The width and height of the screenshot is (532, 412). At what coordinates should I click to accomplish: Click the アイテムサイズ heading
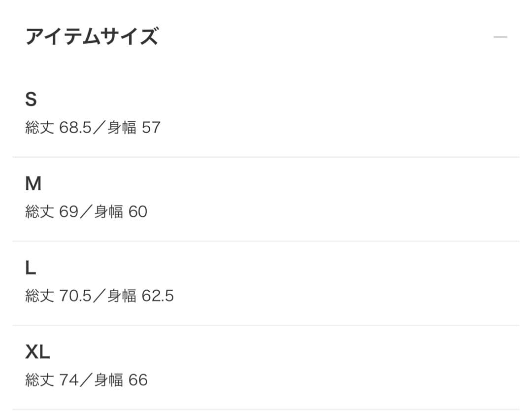[93, 36]
